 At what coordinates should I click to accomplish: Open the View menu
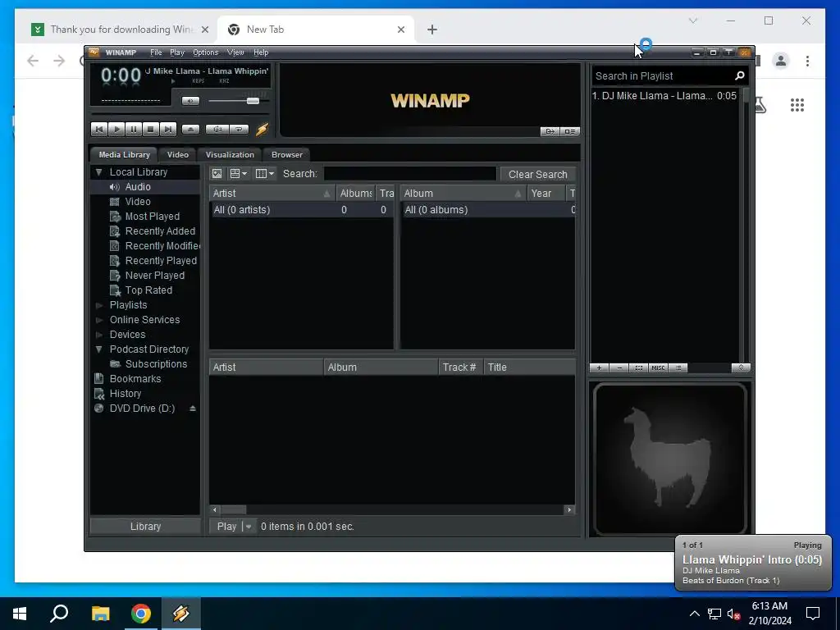tap(235, 52)
